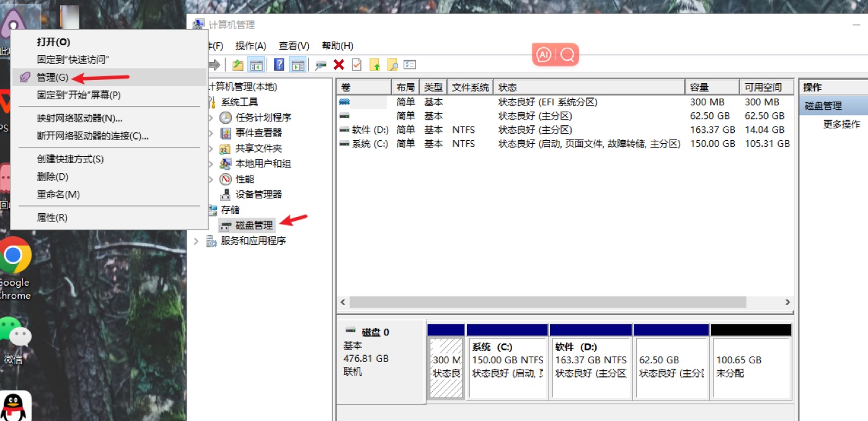Image resolution: width=868 pixels, height=421 pixels.
Task: Click the up-one-level folder toolbar icon
Action: pyautogui.click(x=237, y=64)
